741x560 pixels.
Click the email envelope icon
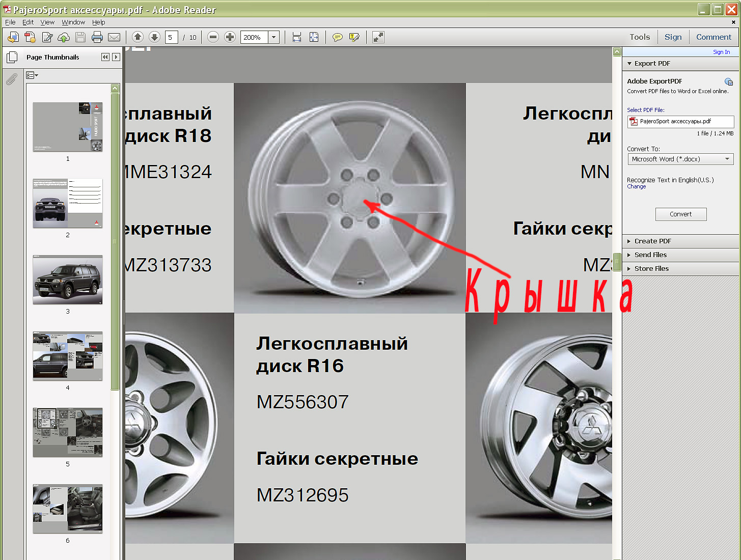(x=114, y=37)
